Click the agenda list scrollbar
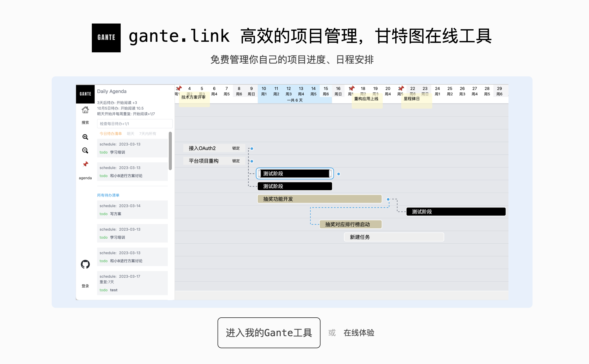 (x=170, y=151)
